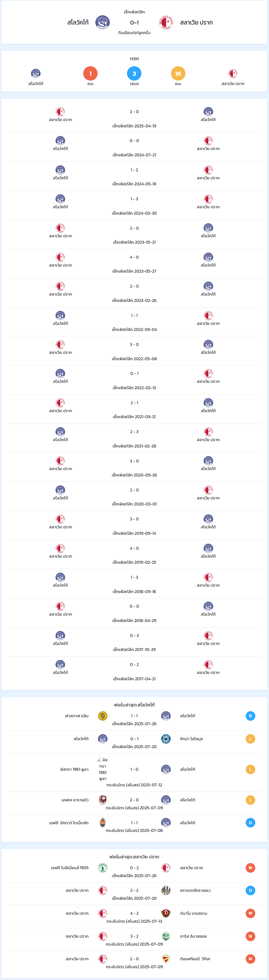269x980 pixels.
Task: Click the Slavia Praha crest in the match header
Action: tap(166, 22)
